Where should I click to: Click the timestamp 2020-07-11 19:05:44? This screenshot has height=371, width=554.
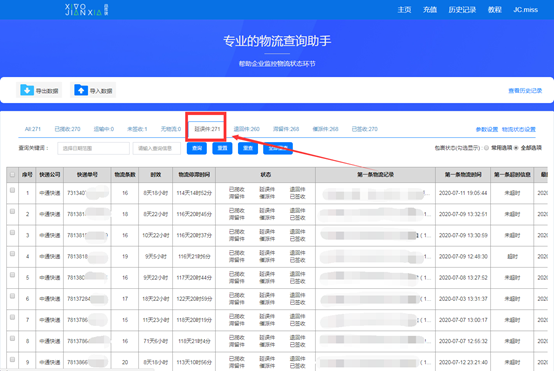pyautogui.click(x=463, y=193)
